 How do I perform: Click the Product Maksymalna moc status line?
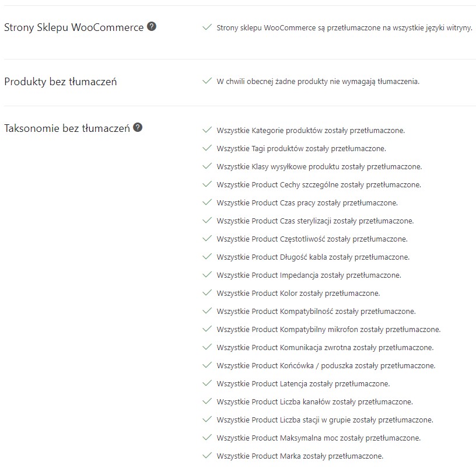(318, 438)
